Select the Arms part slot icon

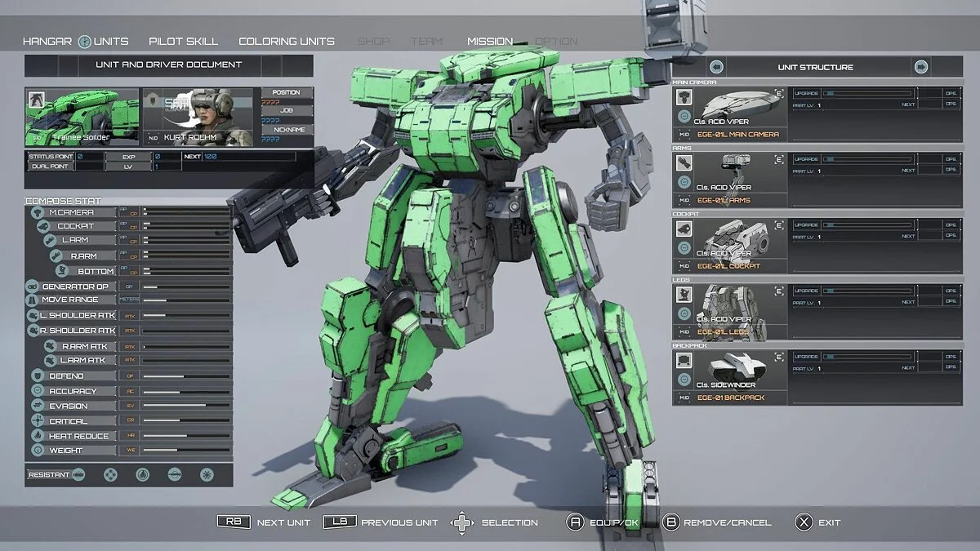pyautogui.click(x=684, y=163)
